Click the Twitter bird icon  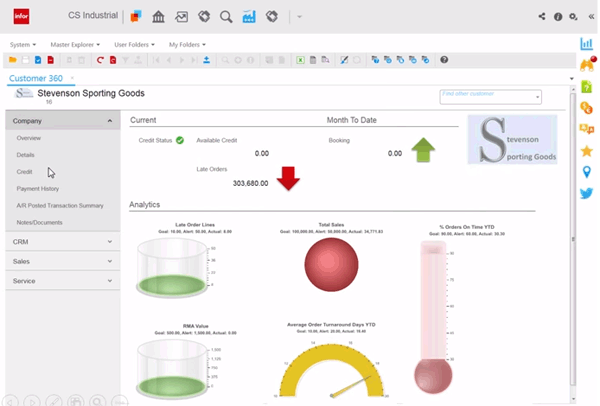[586, 193]
